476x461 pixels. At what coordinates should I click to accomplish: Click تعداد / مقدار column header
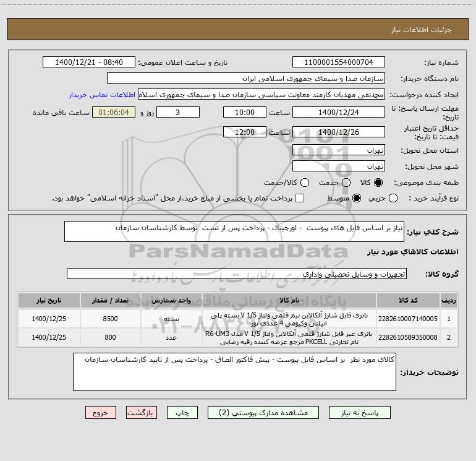[x=110, y=301]
